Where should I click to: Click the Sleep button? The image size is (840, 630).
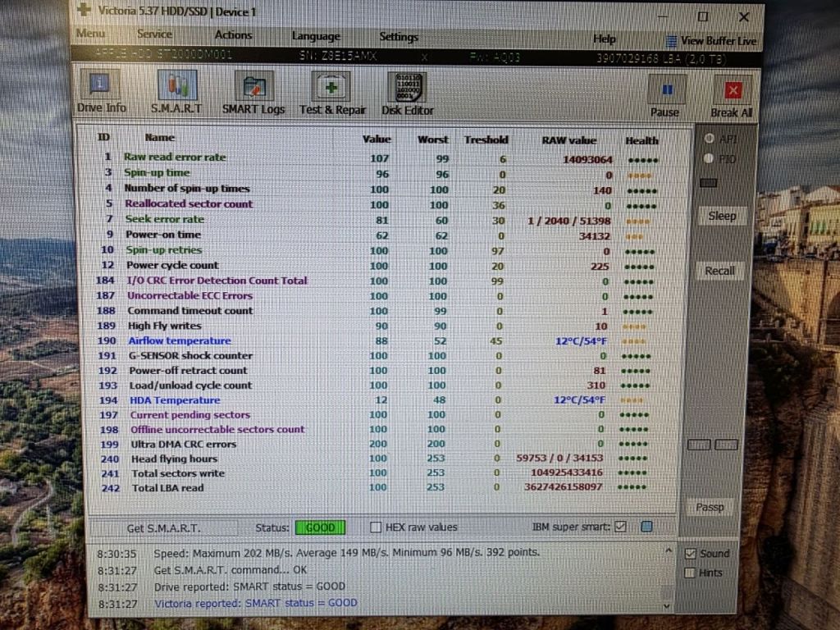coord(722,216)
